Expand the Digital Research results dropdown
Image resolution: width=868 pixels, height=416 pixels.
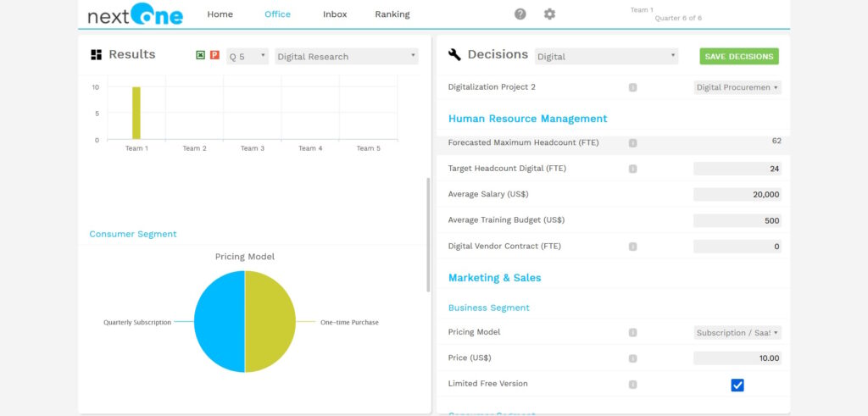347,57
